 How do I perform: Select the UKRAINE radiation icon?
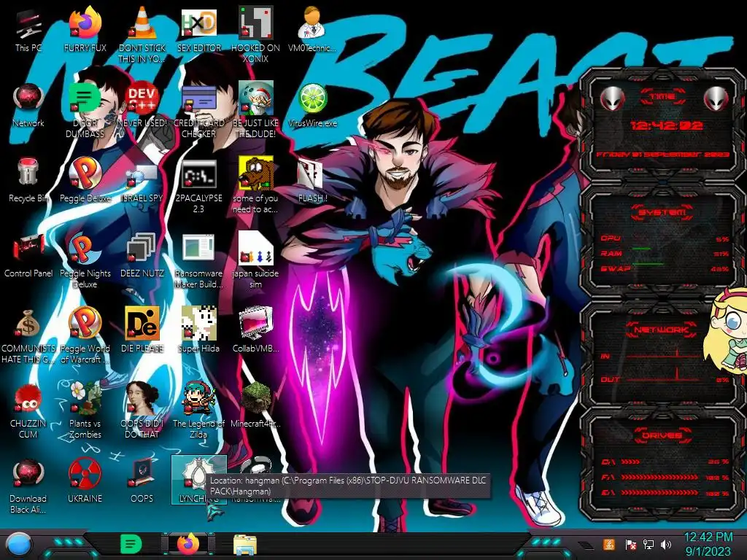pyautogui.click(x=85, y=481)
